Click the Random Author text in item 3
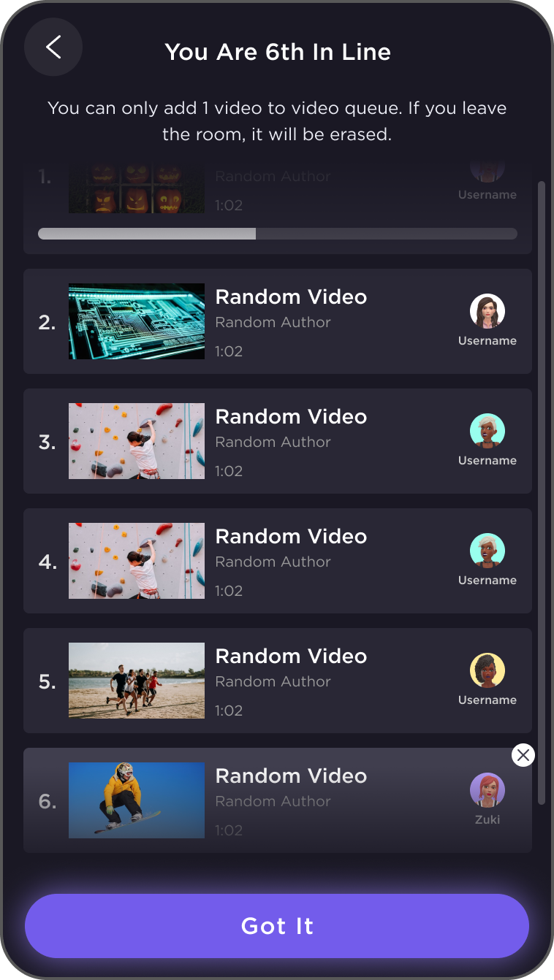Screen dimensions: 554x980 point(273,442)
